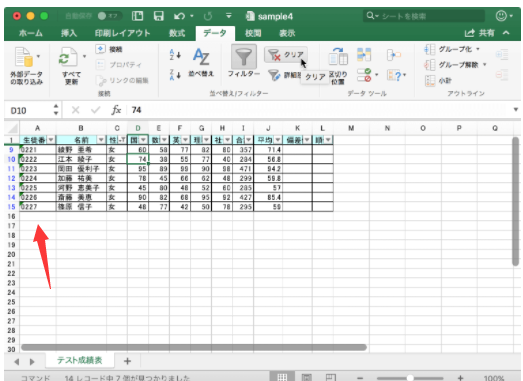Open the 挿入 ribbon tab
This screenshot has height=381, width=523.
(69, 33)
